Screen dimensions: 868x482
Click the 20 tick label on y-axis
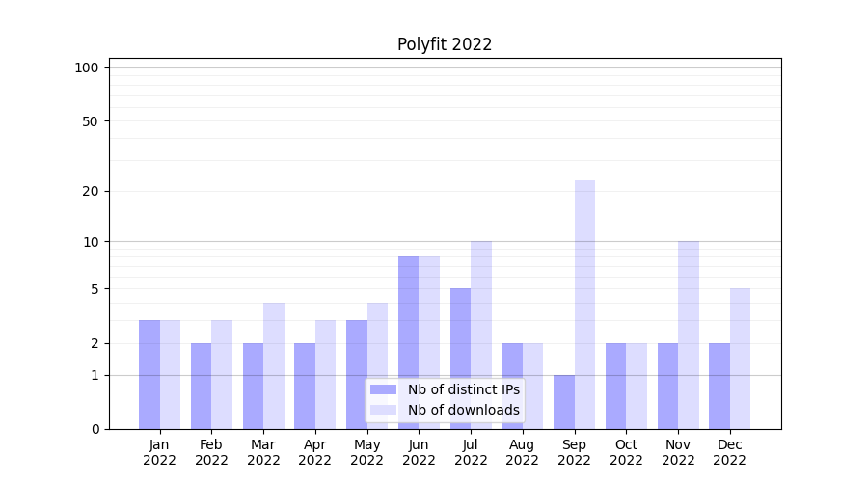[x=91, y=191]
